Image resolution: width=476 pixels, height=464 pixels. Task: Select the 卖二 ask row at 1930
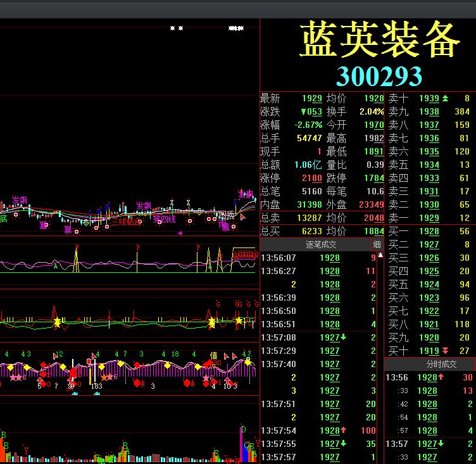pyautogui.click(x=430, y=204)
